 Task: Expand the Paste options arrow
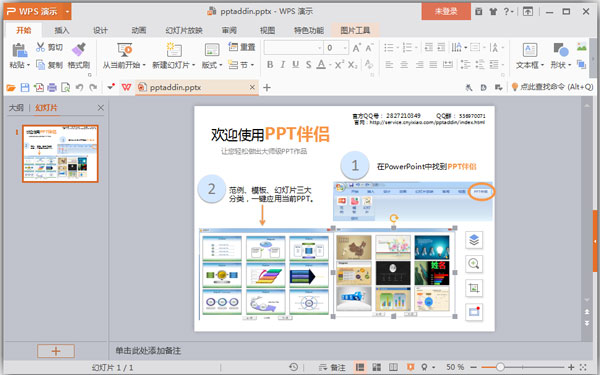tap(28, 65)
